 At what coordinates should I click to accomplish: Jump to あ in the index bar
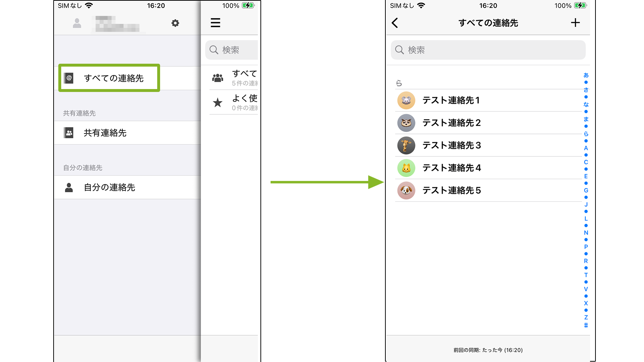pos(586,75)
